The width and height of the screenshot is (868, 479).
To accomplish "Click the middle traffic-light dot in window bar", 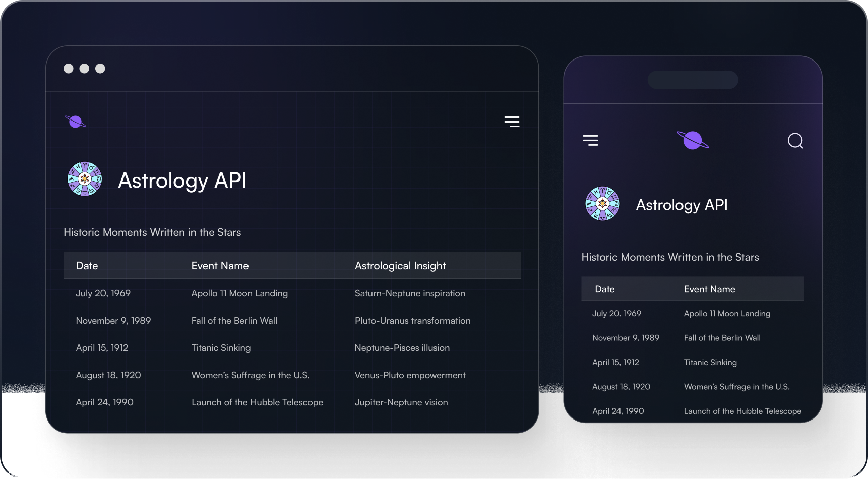I will pos(84,68).
